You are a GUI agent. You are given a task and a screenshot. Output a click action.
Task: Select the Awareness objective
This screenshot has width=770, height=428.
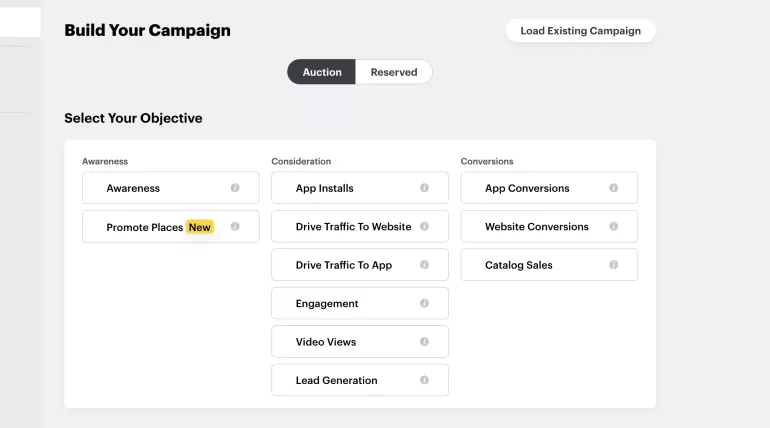pyautogui.click(x=170, y=187)
